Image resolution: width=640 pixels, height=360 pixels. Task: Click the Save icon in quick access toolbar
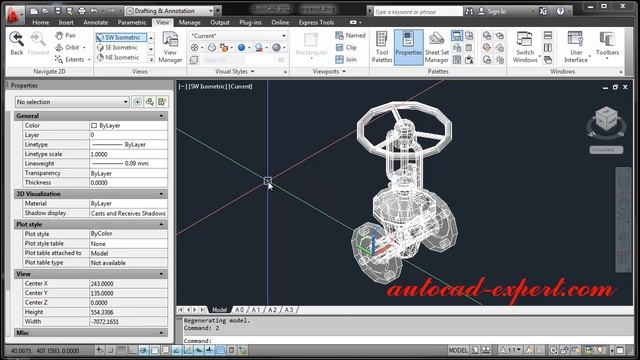click(58, 11)
